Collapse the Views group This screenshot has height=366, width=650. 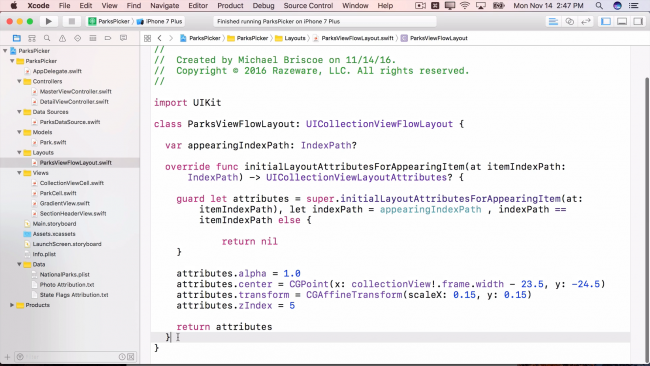[x=19, y=173]
